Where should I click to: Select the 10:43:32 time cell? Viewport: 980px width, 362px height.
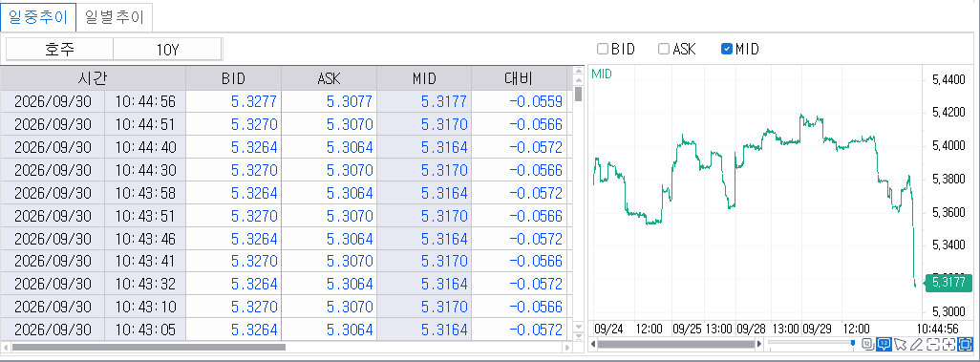tap(145, 284)
